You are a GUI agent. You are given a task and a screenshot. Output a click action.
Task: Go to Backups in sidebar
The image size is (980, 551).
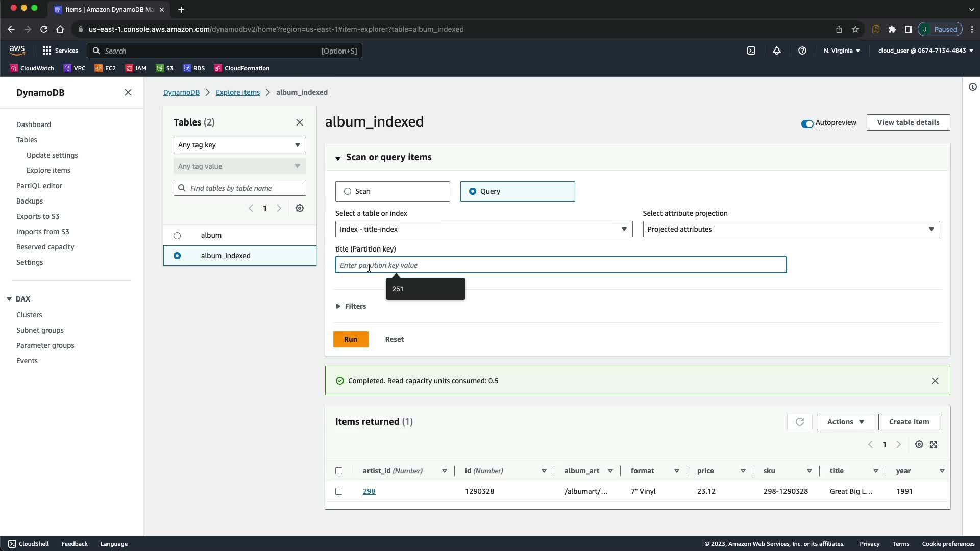[30, 201]
